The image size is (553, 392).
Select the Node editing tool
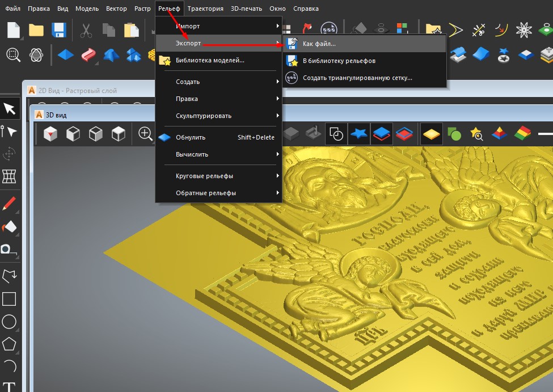[9, 131]
